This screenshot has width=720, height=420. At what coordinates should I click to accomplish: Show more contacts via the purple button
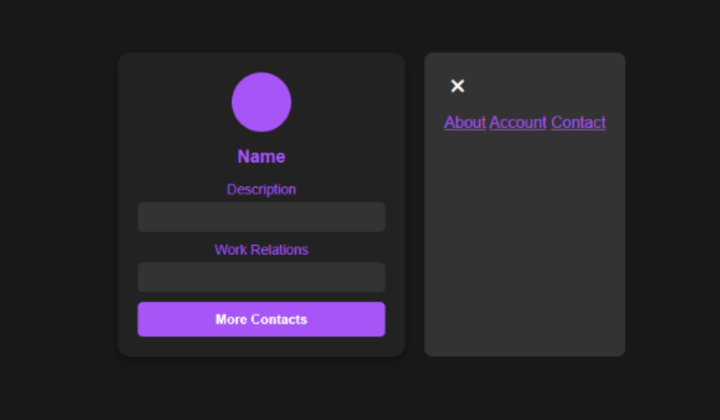coord(261,319)
